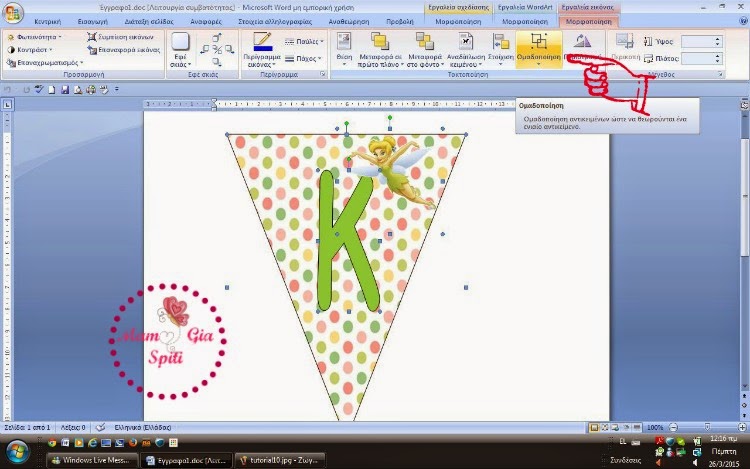The image size is (750, 469).
Task: Click the tab selector at ruler corner
Action: click(7, 104)
